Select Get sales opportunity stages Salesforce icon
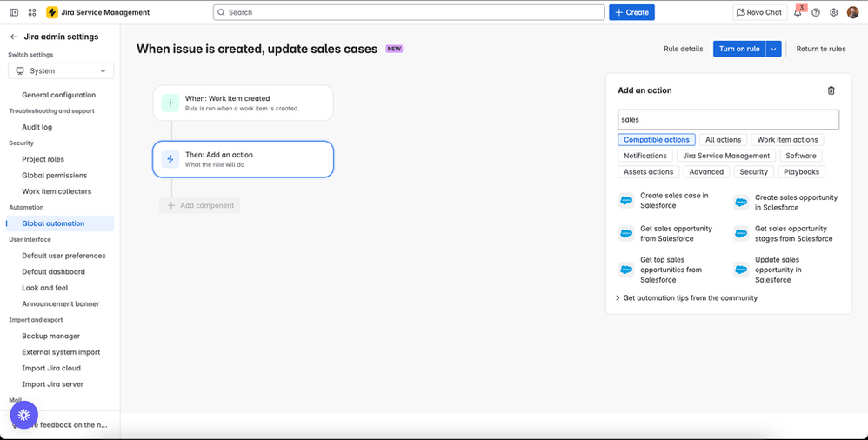The image size is (868, 440). [741, 234]
